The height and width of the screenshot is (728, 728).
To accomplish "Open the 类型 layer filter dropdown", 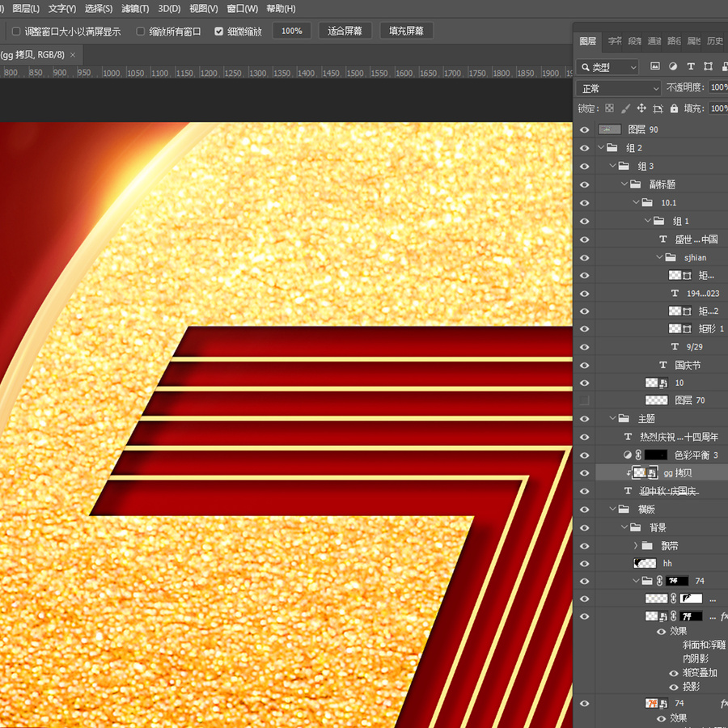I will (x=607, y=67).
